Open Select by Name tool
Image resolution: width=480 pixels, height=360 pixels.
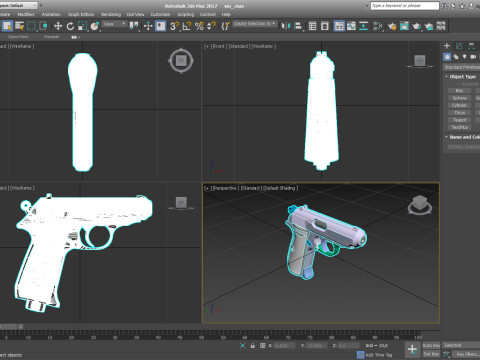[x=19, y=26]
